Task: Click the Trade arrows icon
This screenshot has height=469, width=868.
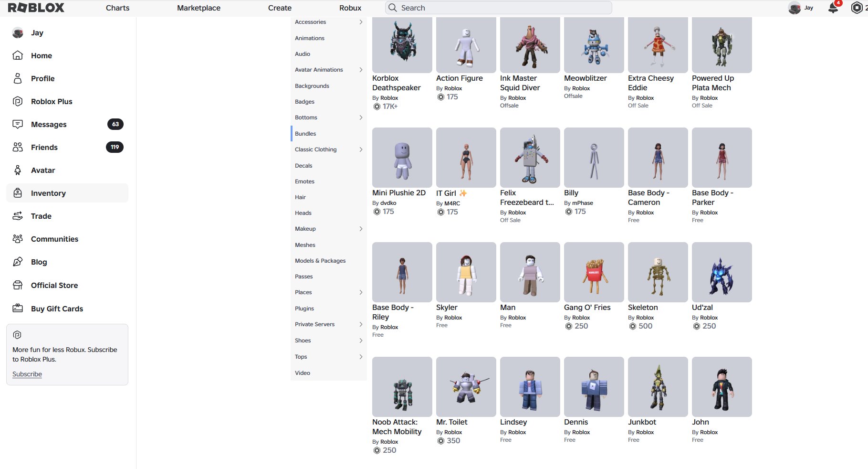Action: pyautogui.click(x=18, y=216)
